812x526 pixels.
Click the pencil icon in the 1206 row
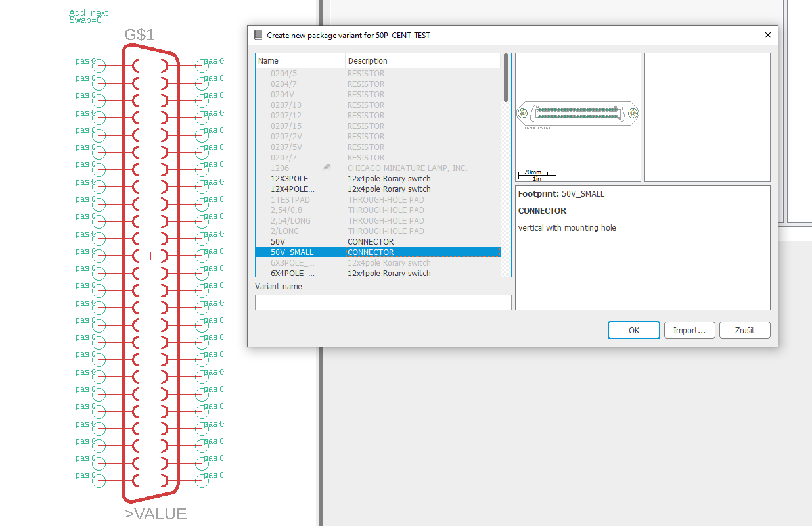[327, 168]
